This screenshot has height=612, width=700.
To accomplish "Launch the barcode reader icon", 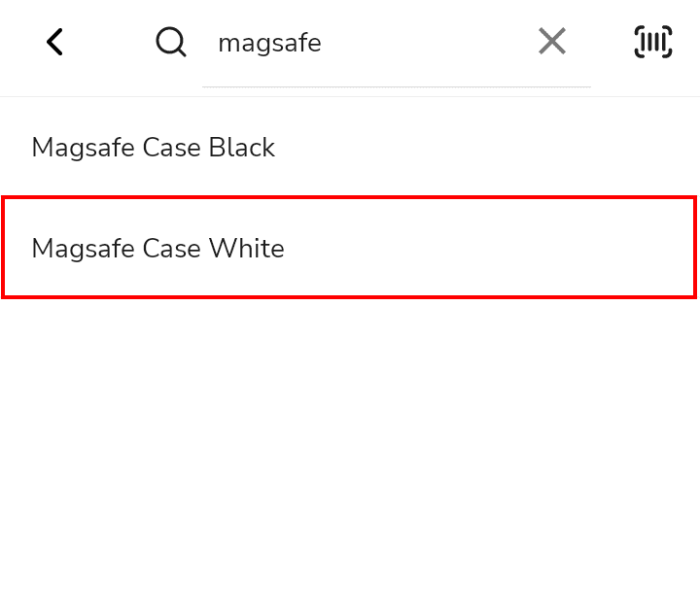I will [x=653, y=42].
